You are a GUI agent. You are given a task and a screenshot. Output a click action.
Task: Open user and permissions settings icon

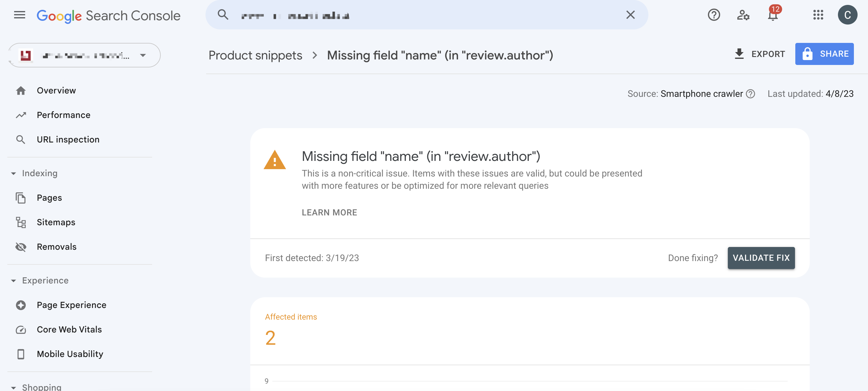coord(743,15)
